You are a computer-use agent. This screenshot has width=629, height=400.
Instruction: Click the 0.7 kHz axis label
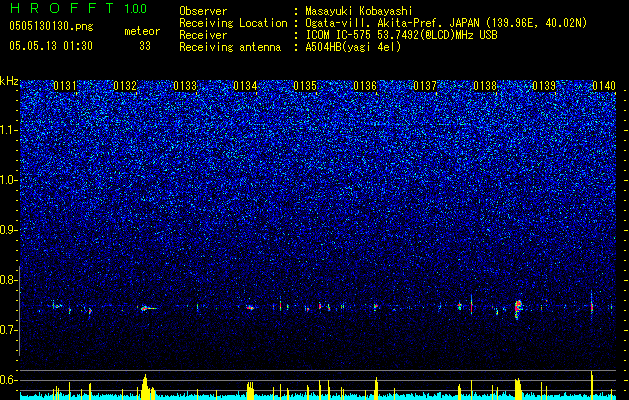(9, 330)
